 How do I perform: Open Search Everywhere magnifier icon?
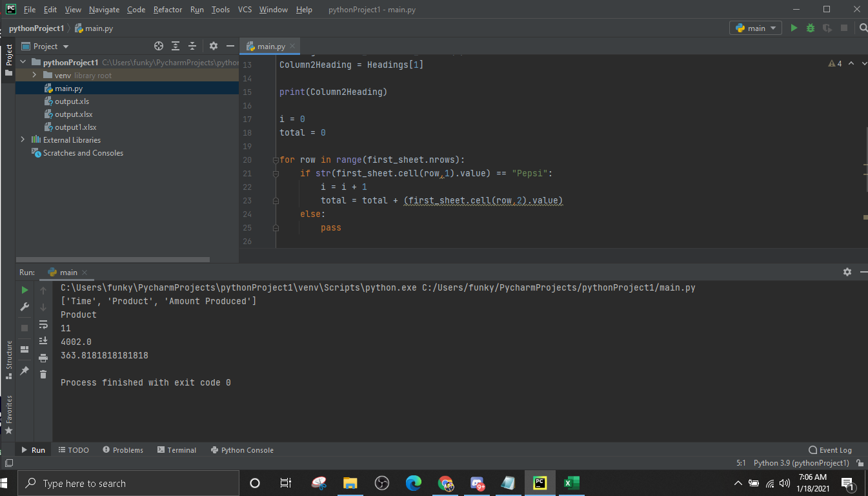[863, 28]
